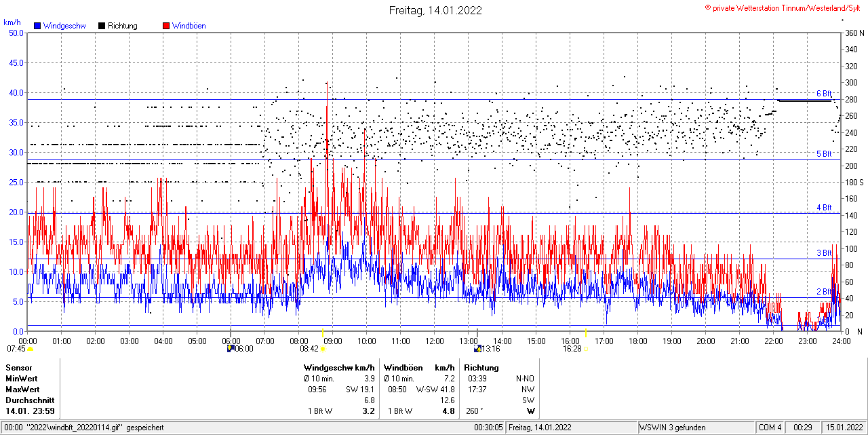Click the max wind speed value 'SW 19.1'

(x=360, y=390)
